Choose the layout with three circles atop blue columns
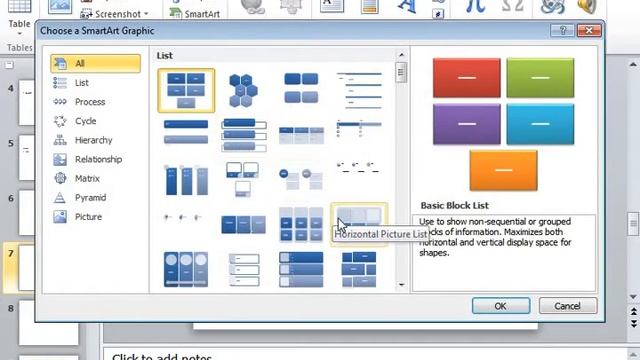This screenshot has width=640, height=360. [186, 269]
